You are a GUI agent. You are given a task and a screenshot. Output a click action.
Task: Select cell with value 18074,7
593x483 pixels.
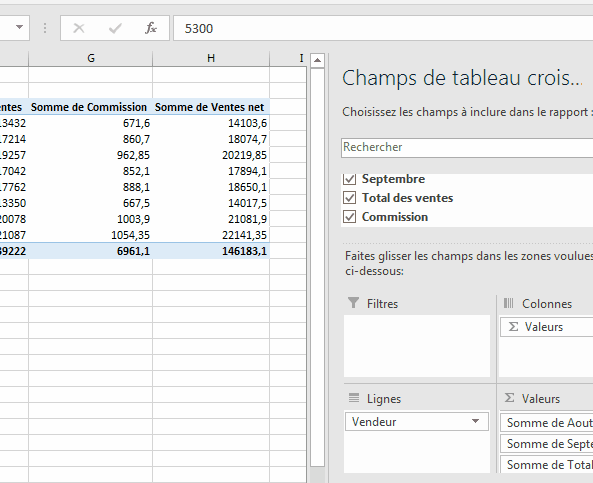(x=211, y=139)
